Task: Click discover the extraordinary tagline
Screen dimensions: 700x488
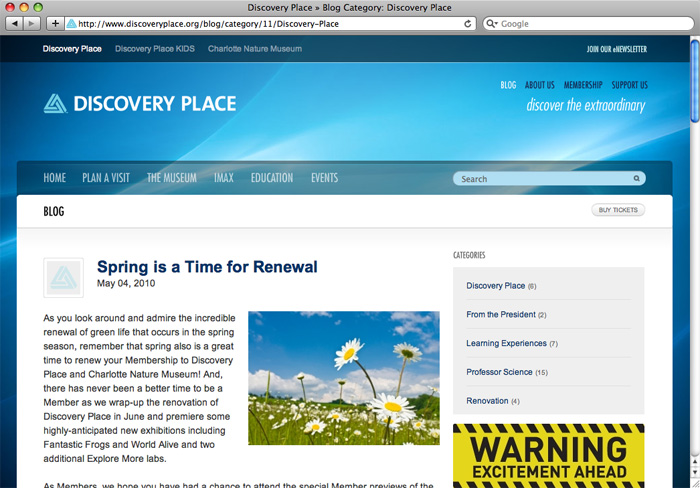Action: pyautogui.click(x=586, y=105)
